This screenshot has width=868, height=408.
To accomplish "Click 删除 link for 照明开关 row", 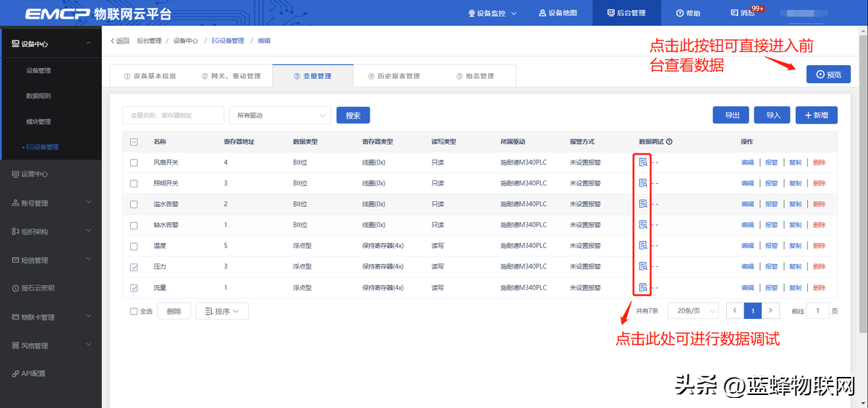I will [x=819, y=184].
